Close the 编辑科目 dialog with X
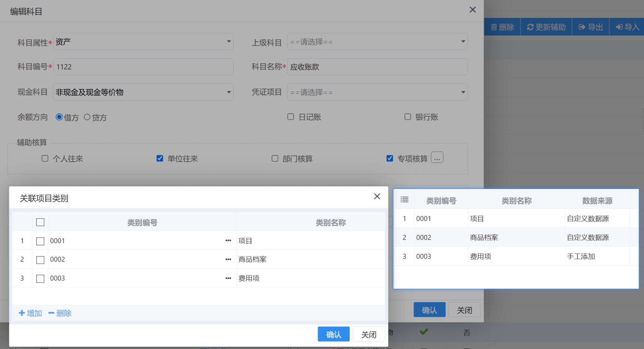Screen dimensions: 644x349 (473, 10)
